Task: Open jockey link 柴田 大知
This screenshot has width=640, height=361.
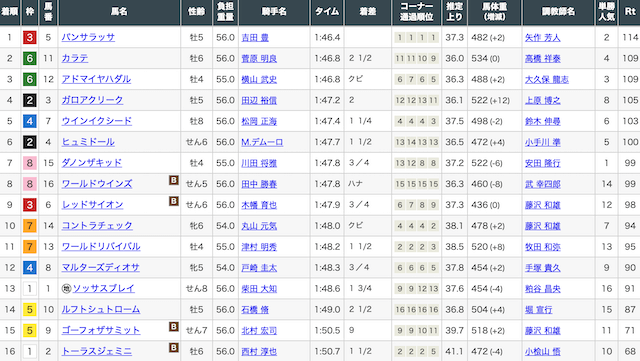Action: coord(259,288)
